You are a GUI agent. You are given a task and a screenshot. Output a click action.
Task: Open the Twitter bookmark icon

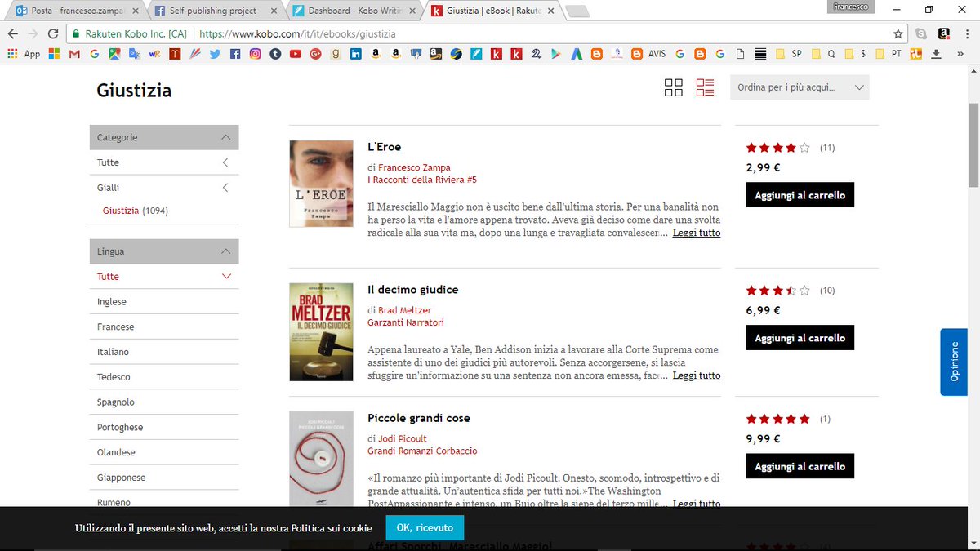pyautogui.click(x=215, y=54)
